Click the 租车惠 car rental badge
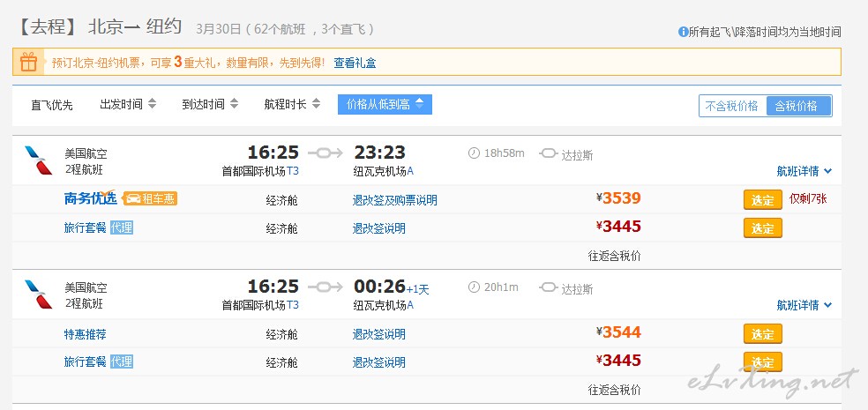The width and height of the screenshot is (868, 410). [150, 198]
